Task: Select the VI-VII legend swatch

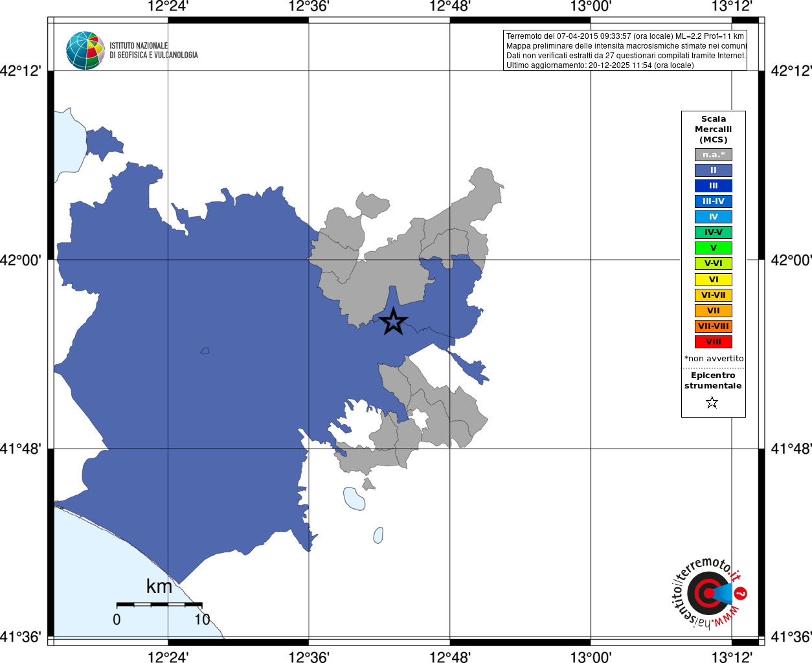Action: [714, 295]
